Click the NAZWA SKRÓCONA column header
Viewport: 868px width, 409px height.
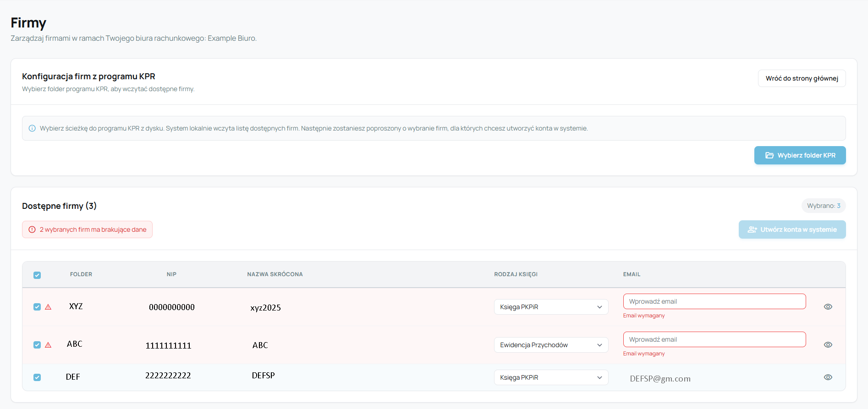[x=275, y=274]
